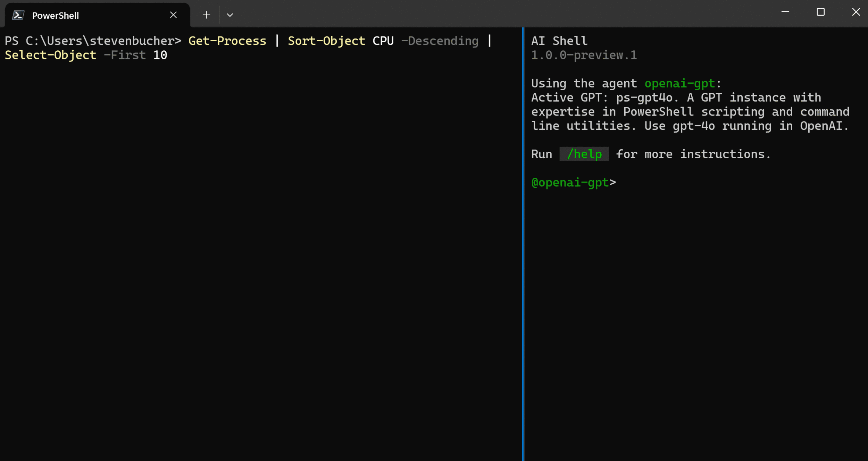Close the PowerShell tab
Image resolution: width=868 pixels, height=461 pixels.
coord(173,15)
